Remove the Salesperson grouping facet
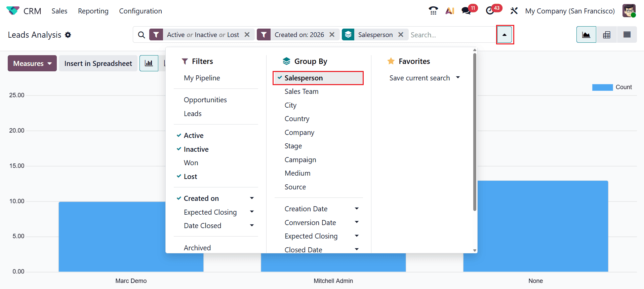This screenshot has height=289, width=644. [x=401, y=35]
